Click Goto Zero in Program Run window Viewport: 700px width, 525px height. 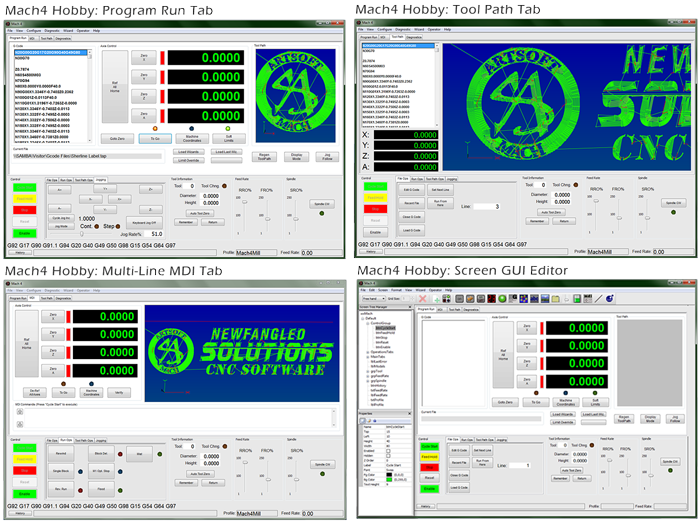pyautogui.click(x=117, y=138)
